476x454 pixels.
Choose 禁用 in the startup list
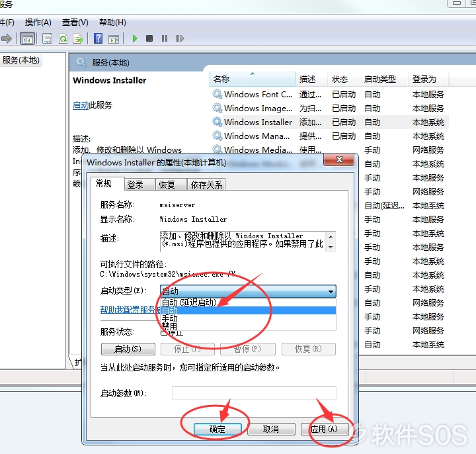point(248,326)
